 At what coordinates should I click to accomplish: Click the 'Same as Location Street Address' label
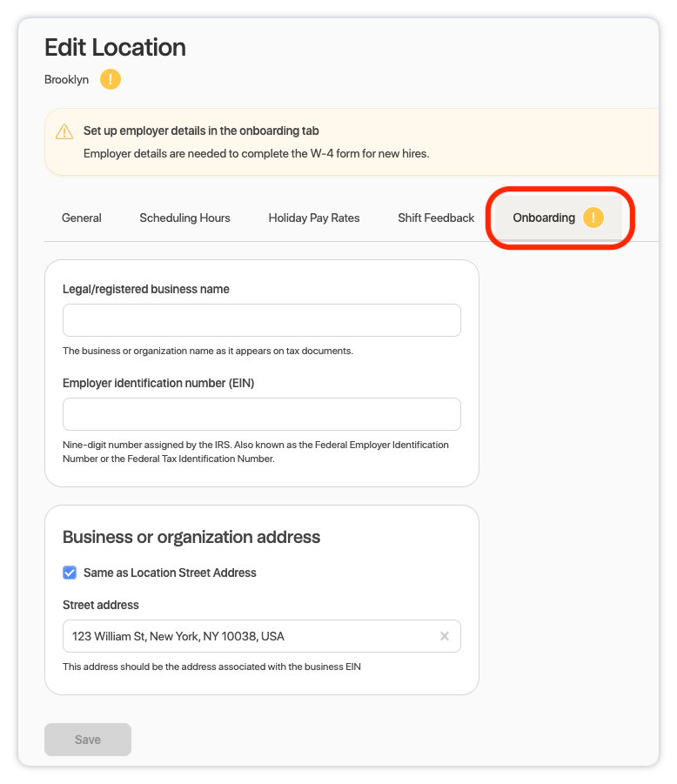click(x=170, y=573)
